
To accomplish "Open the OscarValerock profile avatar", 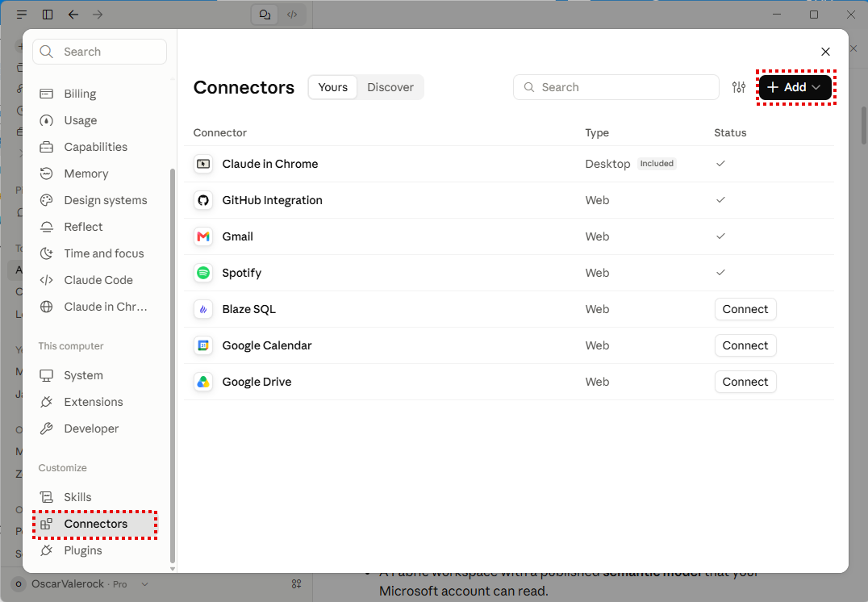I will point(19,584).
